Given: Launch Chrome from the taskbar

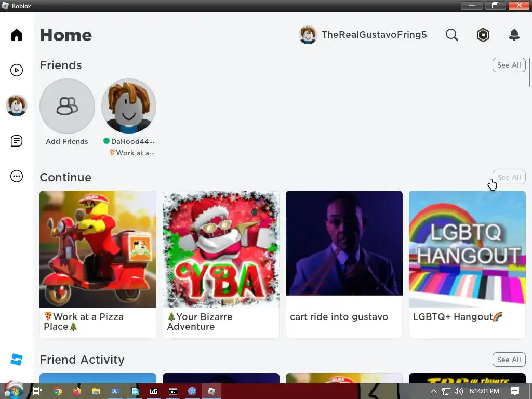Looking at the screenshot, I should coord(58,391).
